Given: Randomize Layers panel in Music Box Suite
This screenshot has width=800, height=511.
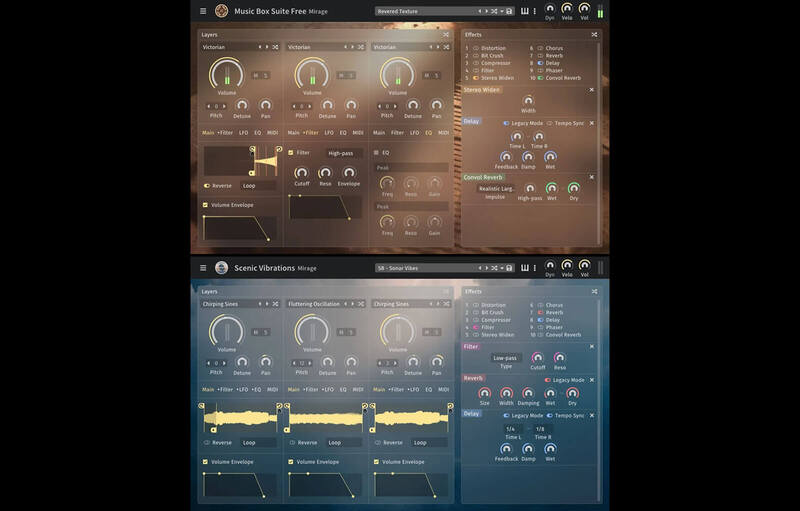Looking at the screenshot, I should [446, 35].
